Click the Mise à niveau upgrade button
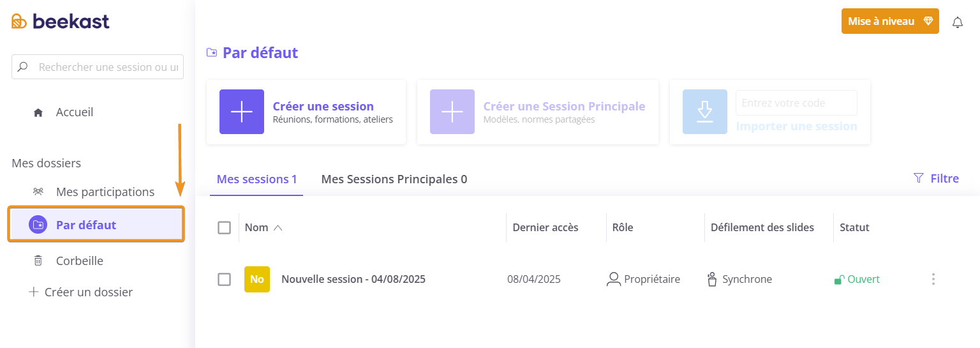This screenshot has height=348, width=980. click(890, 21)
